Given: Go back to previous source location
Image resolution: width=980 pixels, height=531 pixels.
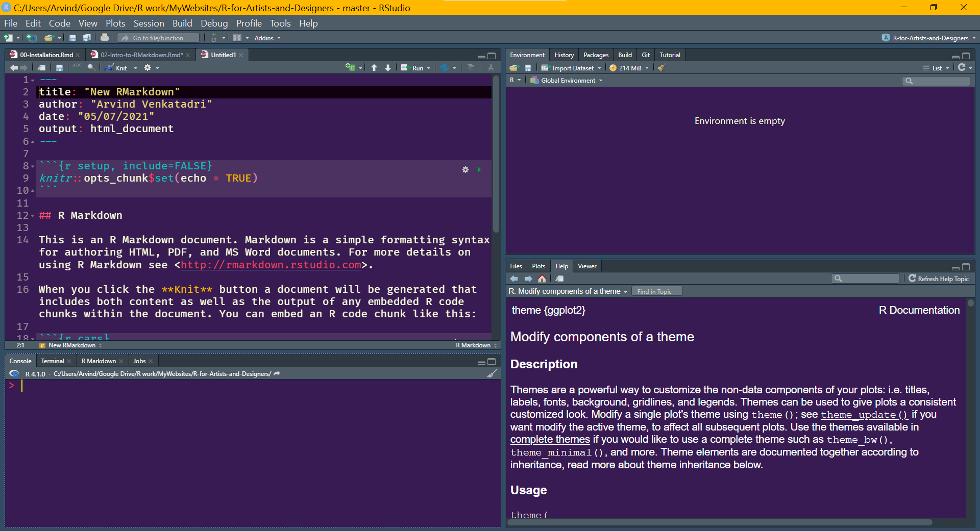Looking at the screenshot, I should pos(14,68).
